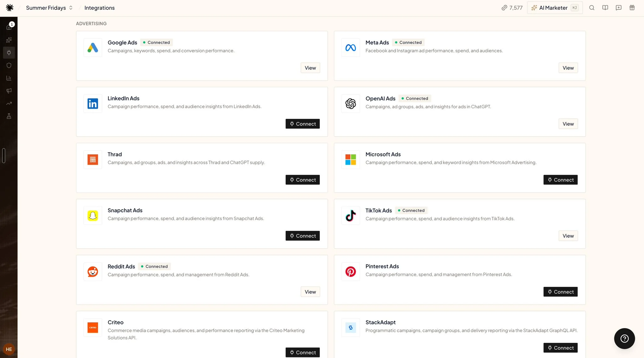Open the flask experiments sidebar icon
644x358 pixels.
coord(9,116)
